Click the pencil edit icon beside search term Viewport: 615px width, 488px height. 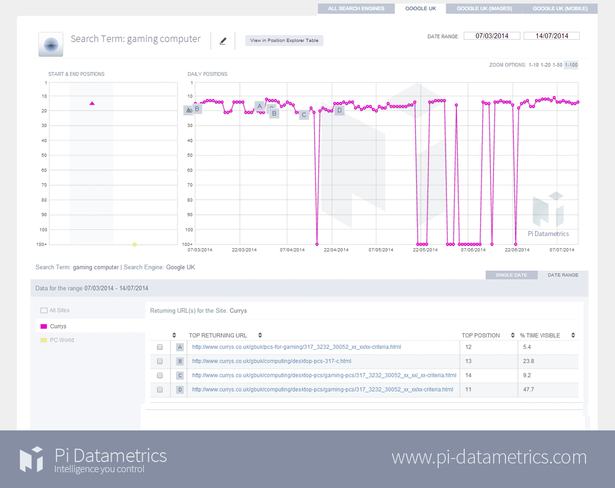pos(223,41)
